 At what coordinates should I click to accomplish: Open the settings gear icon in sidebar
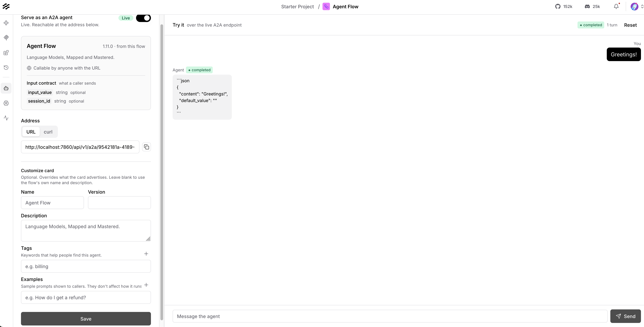[6, 103]
